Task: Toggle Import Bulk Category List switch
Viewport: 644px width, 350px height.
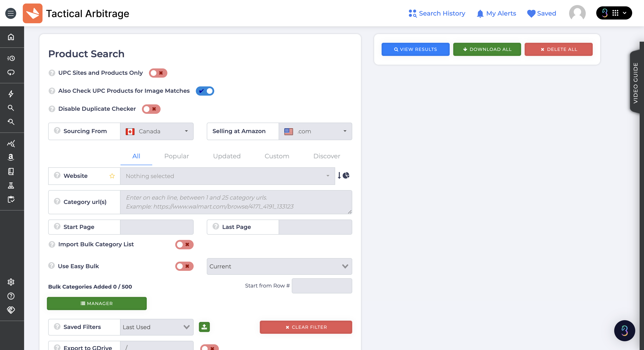Action: 184,245
